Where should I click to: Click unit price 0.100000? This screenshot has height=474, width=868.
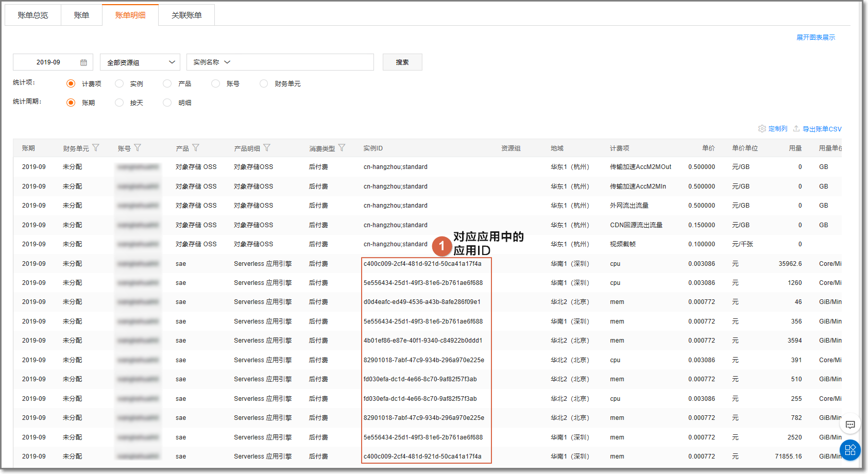[x=702, y=244]
